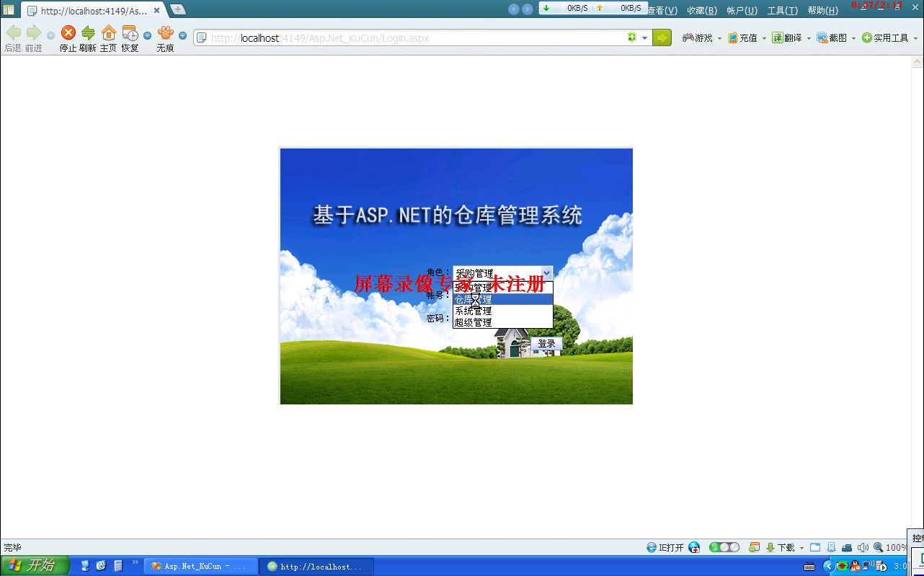Open the 无痕 paw private browsing icon
Screen dimensions: 924x576
point(166,32)
